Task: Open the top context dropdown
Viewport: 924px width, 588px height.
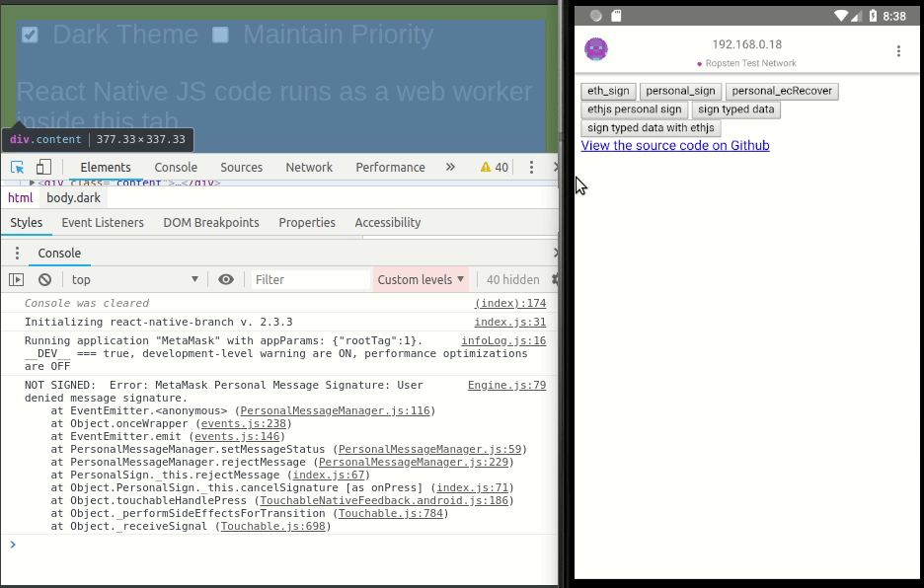Action: click(135, 280)
